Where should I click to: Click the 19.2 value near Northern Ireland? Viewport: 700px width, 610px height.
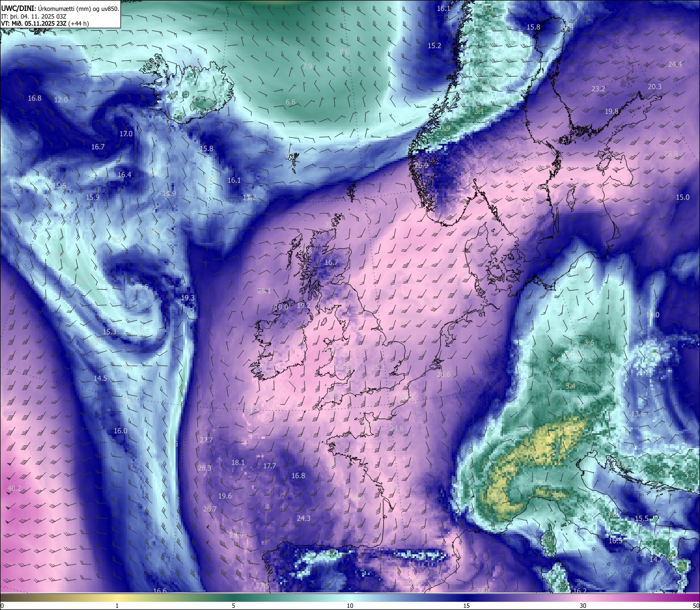pos(304,306)
